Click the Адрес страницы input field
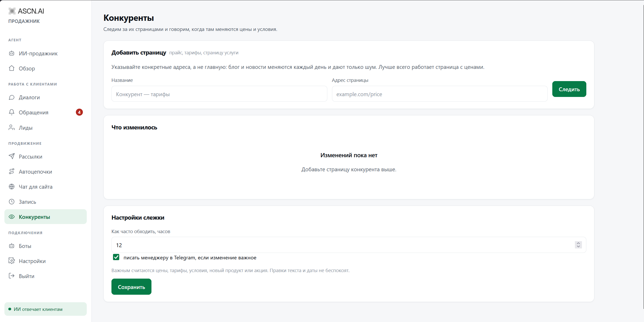The width and height of the screenshot is (644, 322). (440, 94)
